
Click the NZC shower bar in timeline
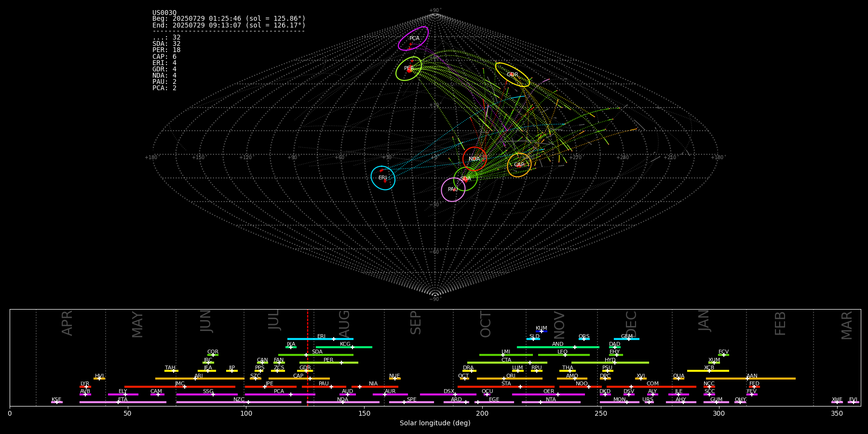239,402
